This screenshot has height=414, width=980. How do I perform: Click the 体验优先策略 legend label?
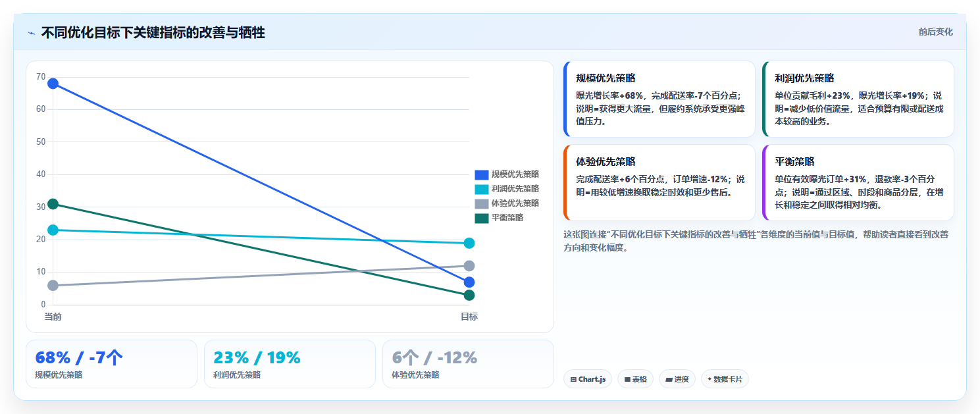click(x=515, y=203)
